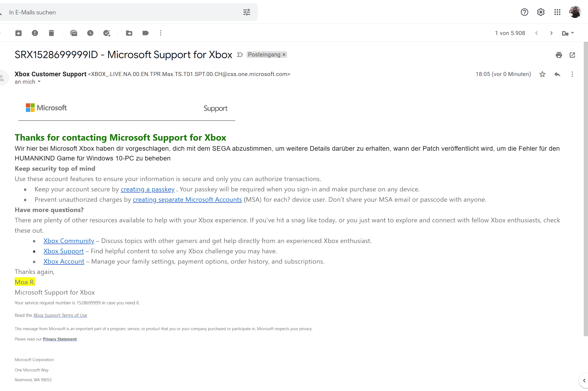Open more toolbar options via three-dot menu

[161, 33]
